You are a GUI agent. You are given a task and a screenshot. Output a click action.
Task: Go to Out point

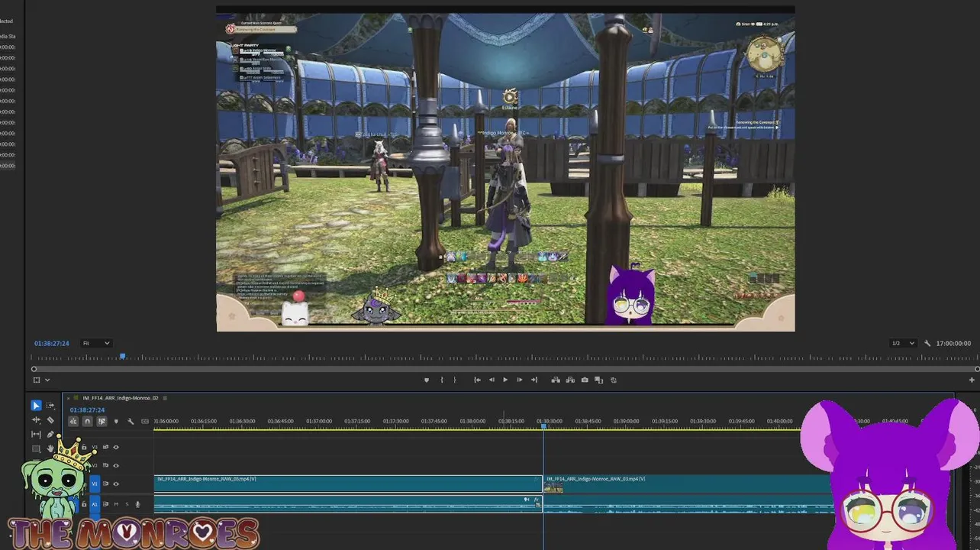[x=534, y=380]
